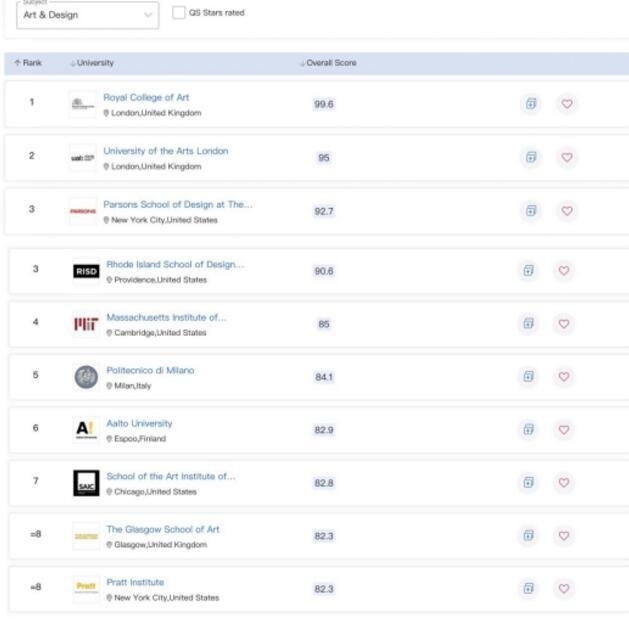629x619 pixels.
Task: Open Aalto University link
Action: [x=139, y=423]
